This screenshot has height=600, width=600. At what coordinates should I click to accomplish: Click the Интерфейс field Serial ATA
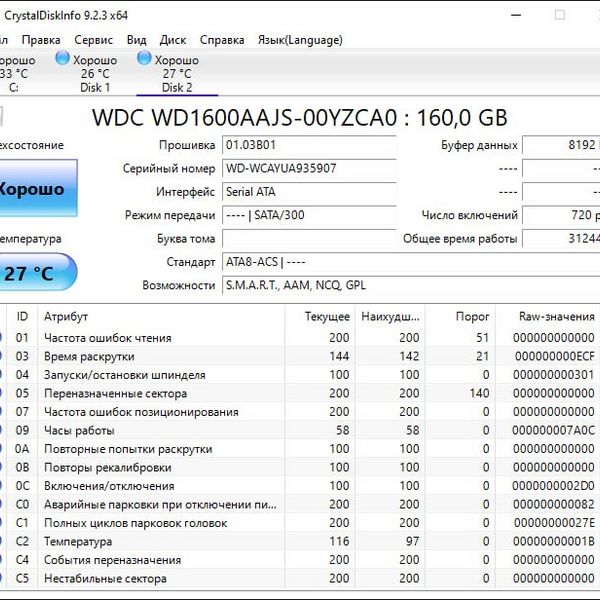[x=309, y=192]
